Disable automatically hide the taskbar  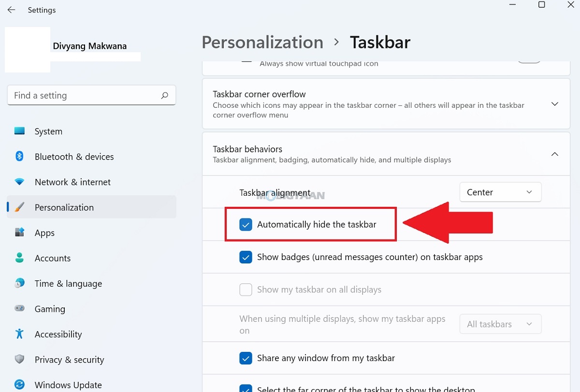(246, 224)
